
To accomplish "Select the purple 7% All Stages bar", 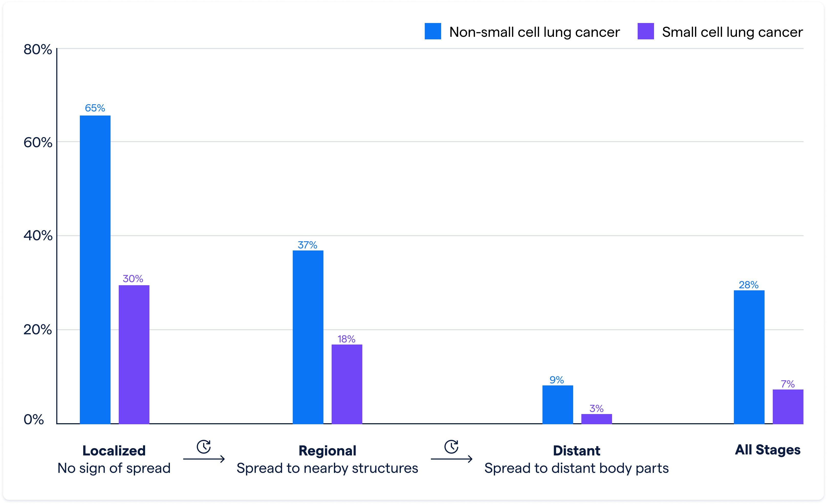I will pos(788,406).
